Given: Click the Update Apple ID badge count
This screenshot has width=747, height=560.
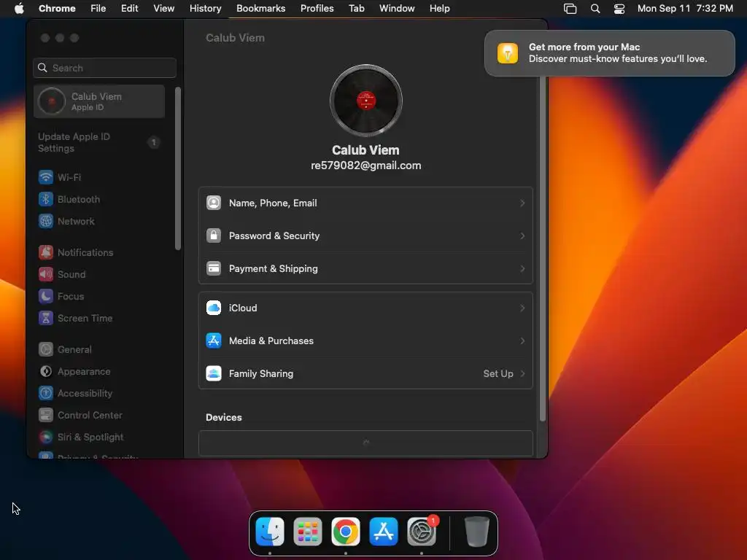Looking at the screenshot, I should [x=153, y=142].
